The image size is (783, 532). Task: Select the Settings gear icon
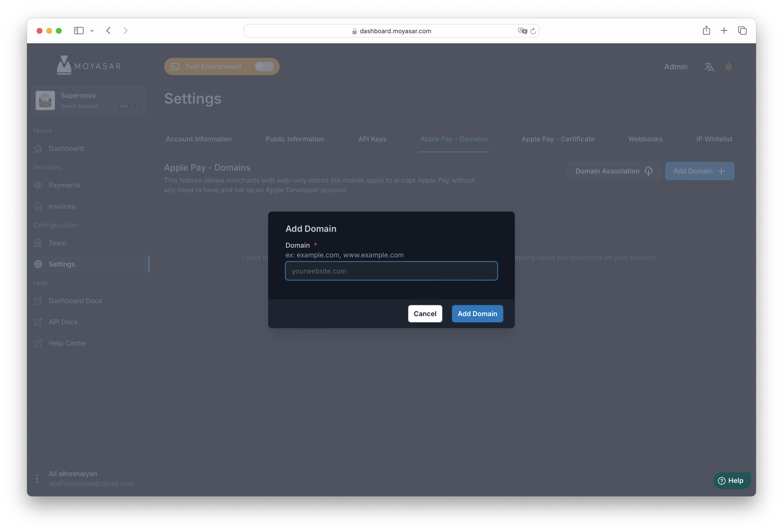(x=38, y=264)
